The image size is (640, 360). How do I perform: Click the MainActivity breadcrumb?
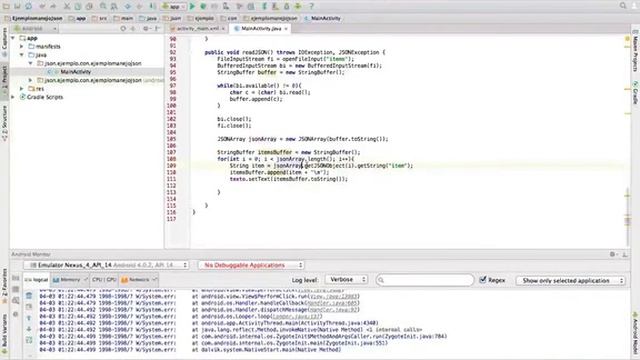[322, 18]
